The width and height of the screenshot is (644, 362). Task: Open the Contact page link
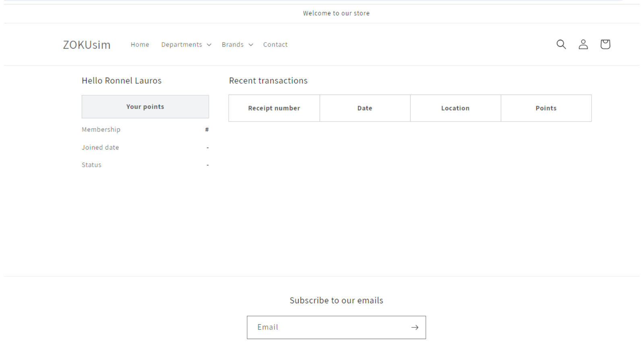pos(275,45)
